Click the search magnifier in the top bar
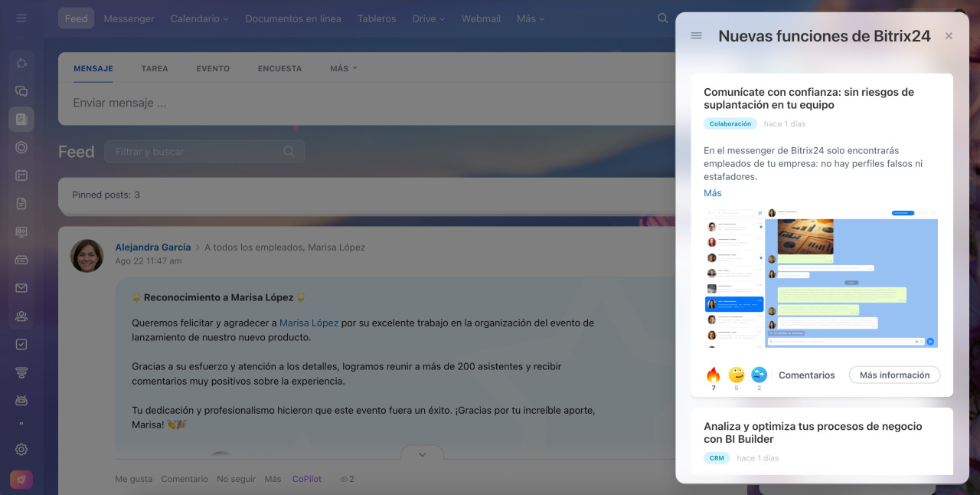Viewport: 980px width, 495px height. [663, 18]
